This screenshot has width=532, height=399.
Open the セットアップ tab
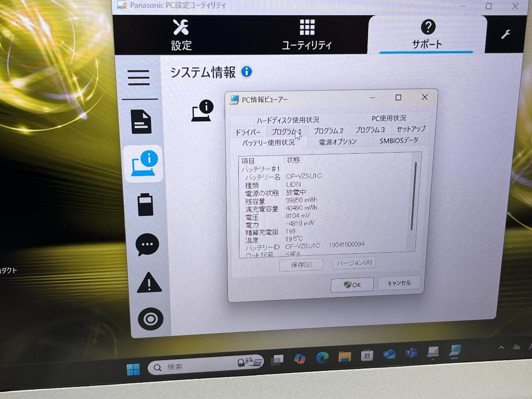(411, 129)
